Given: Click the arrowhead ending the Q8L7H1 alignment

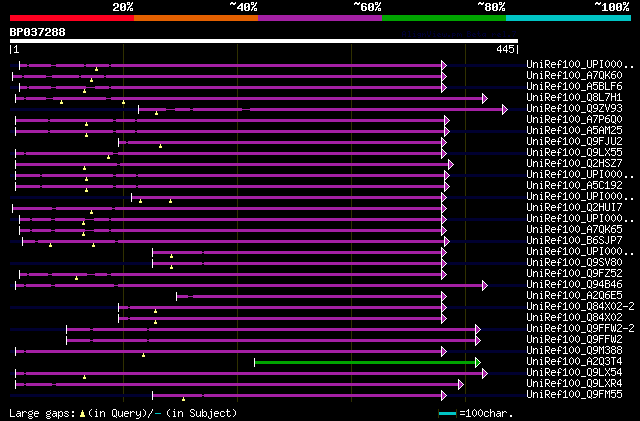Looking at the screenshot, I should coord(485,98).
